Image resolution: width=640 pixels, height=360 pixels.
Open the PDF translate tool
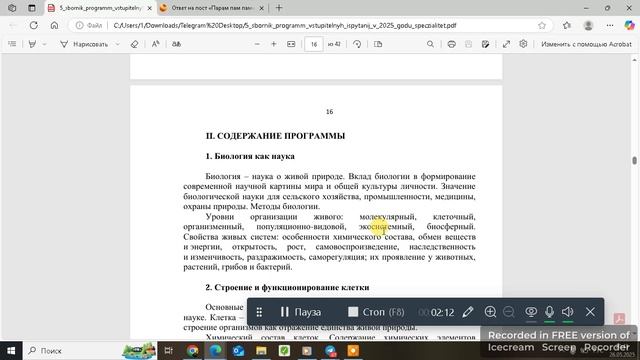click(x=176, y=44)
